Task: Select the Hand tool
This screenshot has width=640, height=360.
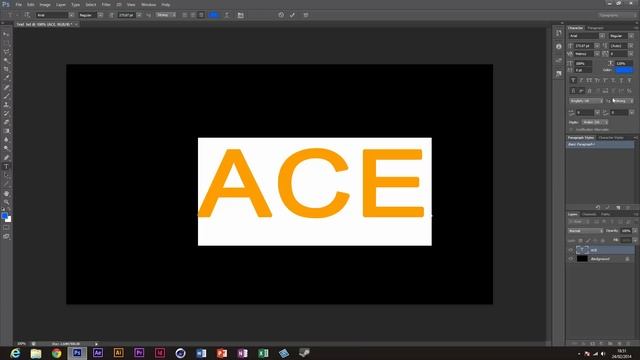Action: pos(6,193)
